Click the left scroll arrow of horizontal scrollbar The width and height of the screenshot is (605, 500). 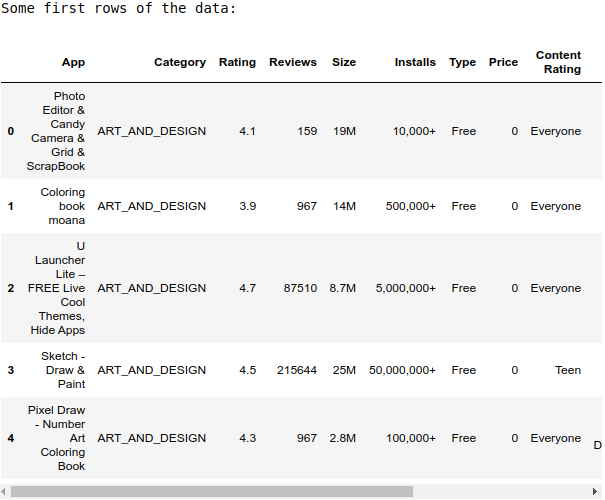[3, 492]
